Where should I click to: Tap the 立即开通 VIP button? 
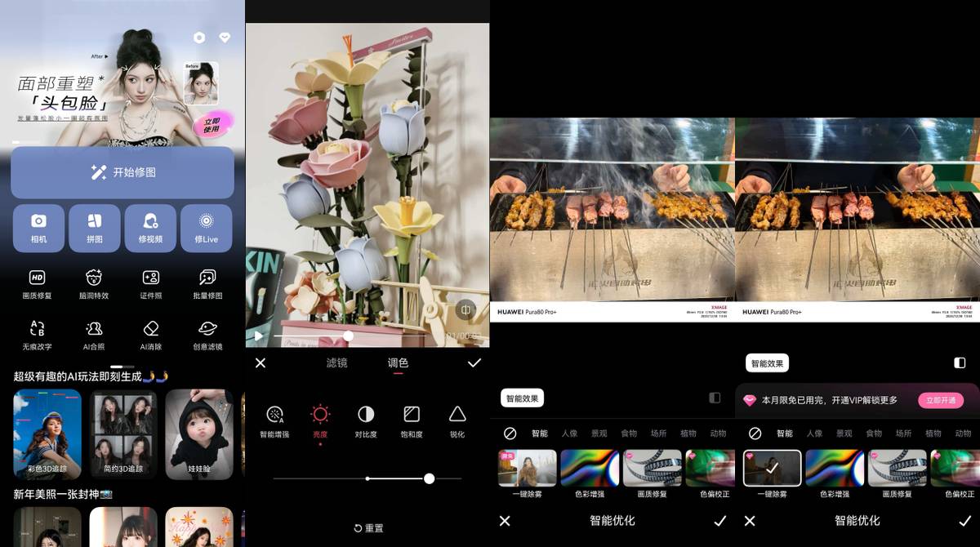pyautogui.click(x=940, y=401)
